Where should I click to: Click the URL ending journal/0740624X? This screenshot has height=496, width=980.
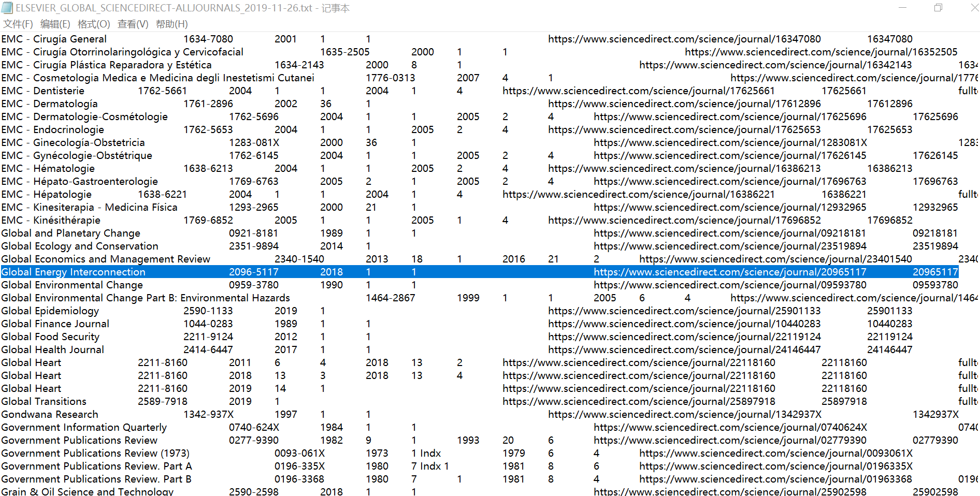tap(730, 427)
